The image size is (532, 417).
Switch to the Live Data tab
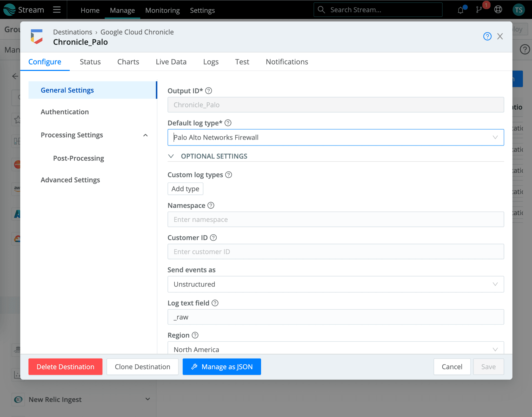coord(171,62)
